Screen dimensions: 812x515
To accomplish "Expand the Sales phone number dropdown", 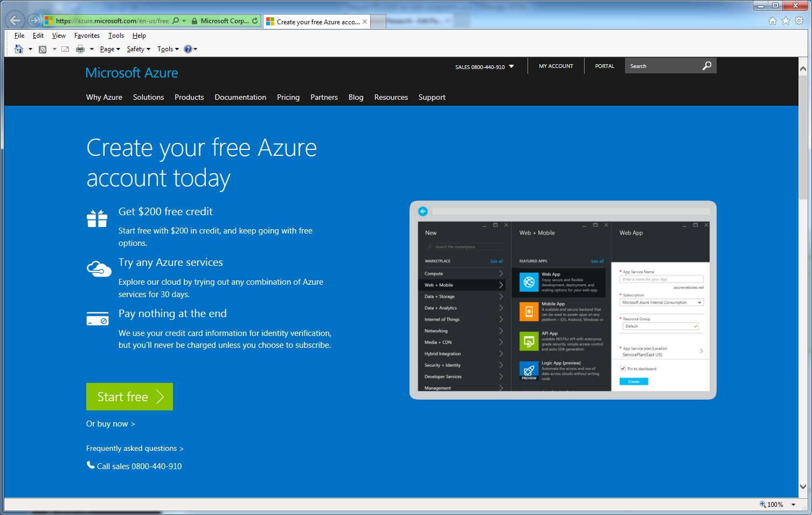I will (x=511, y=66).
